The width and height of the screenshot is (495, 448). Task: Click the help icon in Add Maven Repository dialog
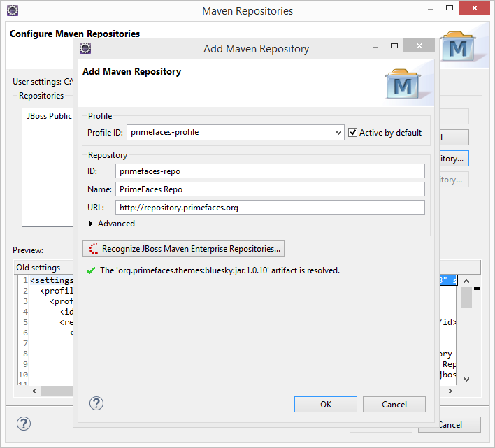click(x=96, y=403)
